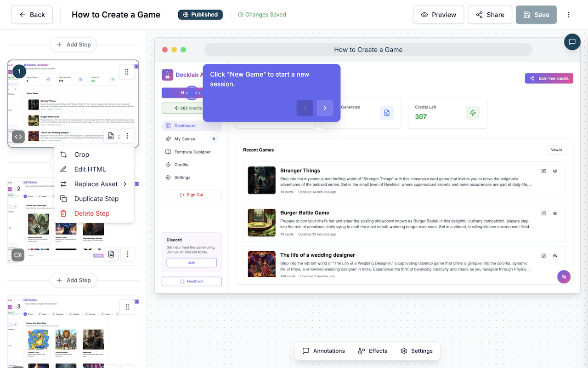Edit Stranger Things using its pencil icon

tap(543, 171)
